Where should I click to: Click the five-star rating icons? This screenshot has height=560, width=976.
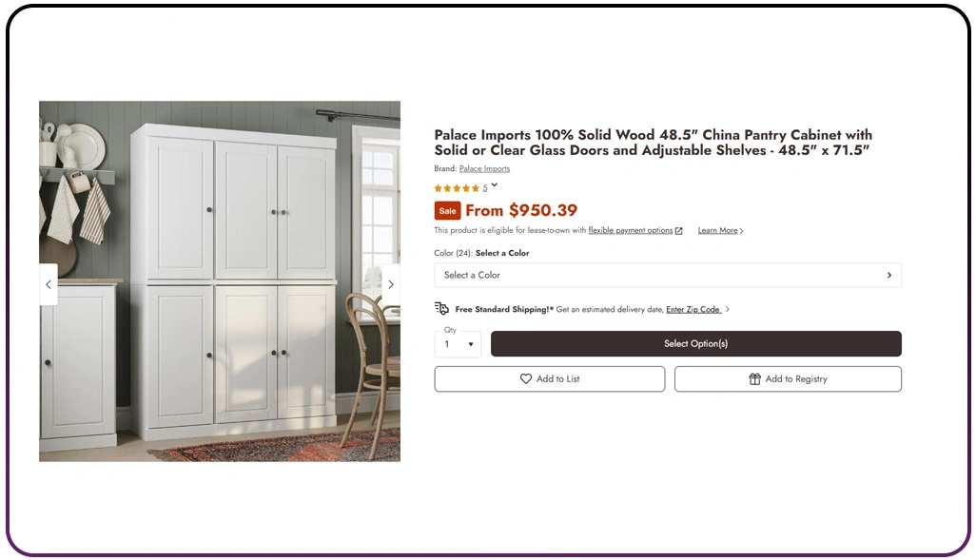click(x=457, y=188)
